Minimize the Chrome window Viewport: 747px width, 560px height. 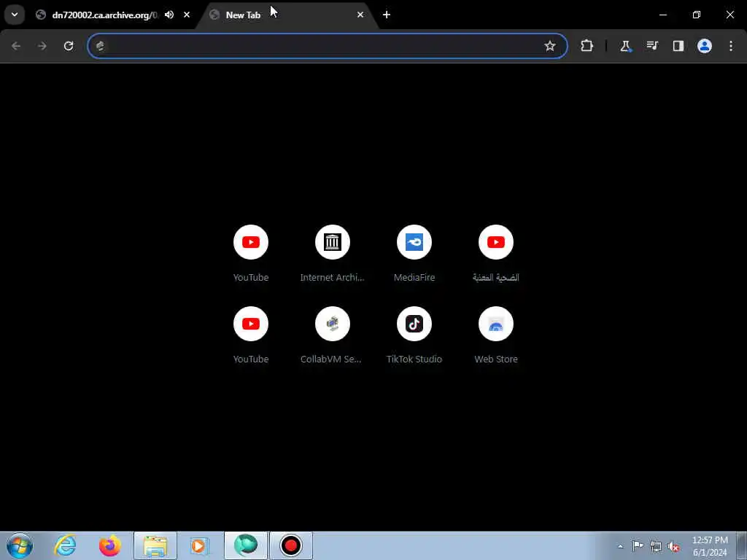[x=662, y=15]
